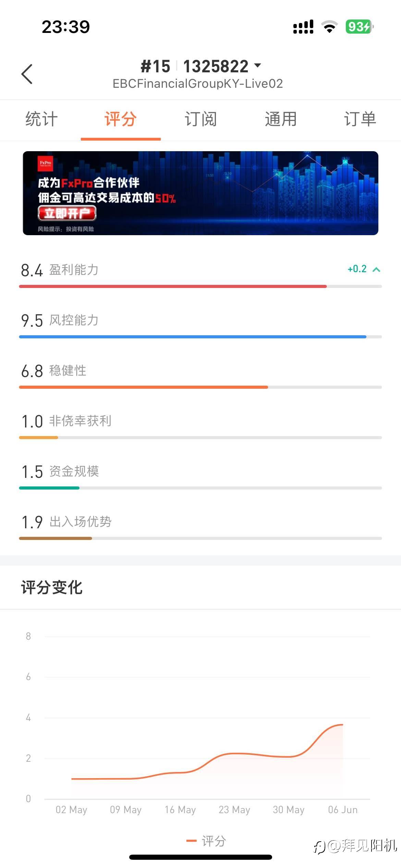This screenshot has height=868, width=401.
Task: Open the 通用 tab
Action: (280, 120)
